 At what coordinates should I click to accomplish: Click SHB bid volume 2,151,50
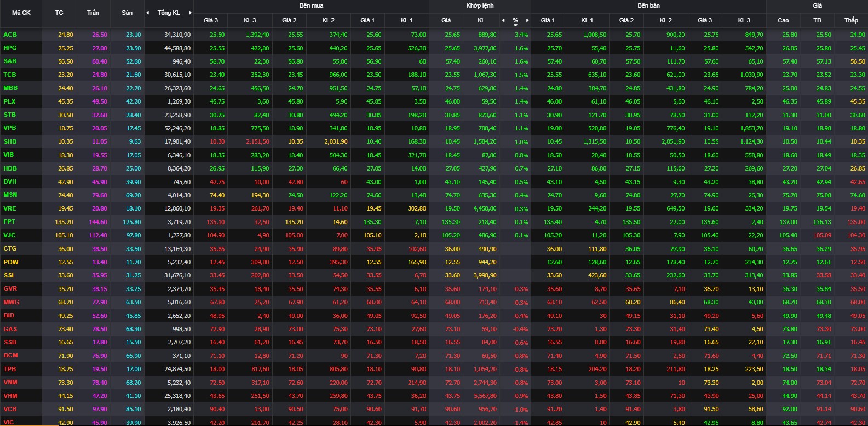(x=257, y=141)
